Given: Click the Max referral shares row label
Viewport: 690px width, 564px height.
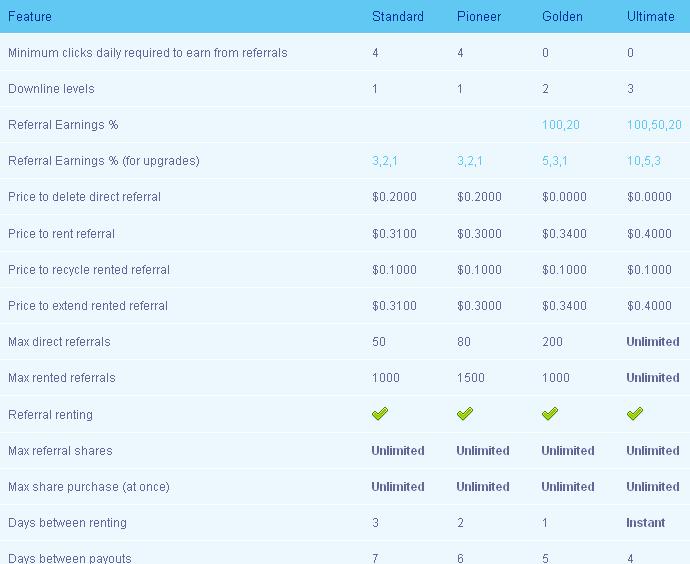Looking at the screenshot, I should (60, 451).
